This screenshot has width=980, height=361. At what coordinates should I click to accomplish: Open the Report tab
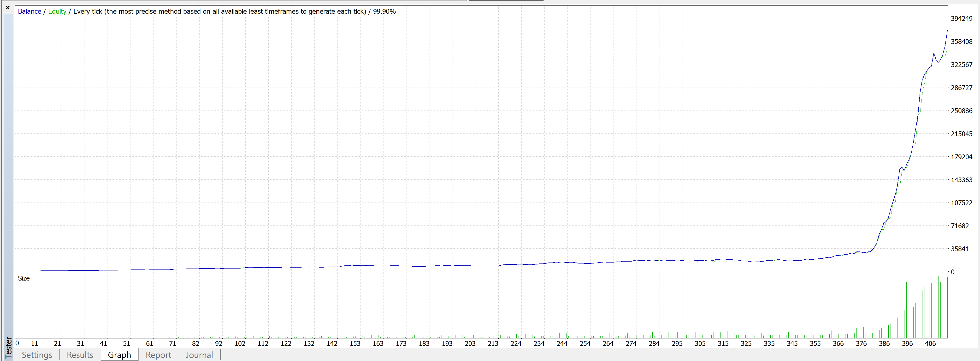click(158, 355)
